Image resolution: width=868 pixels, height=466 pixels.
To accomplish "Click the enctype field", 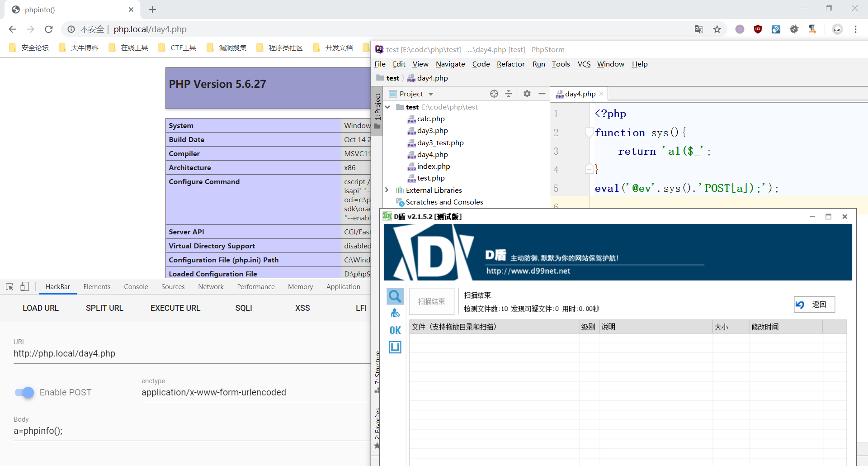I will point(255,393).
